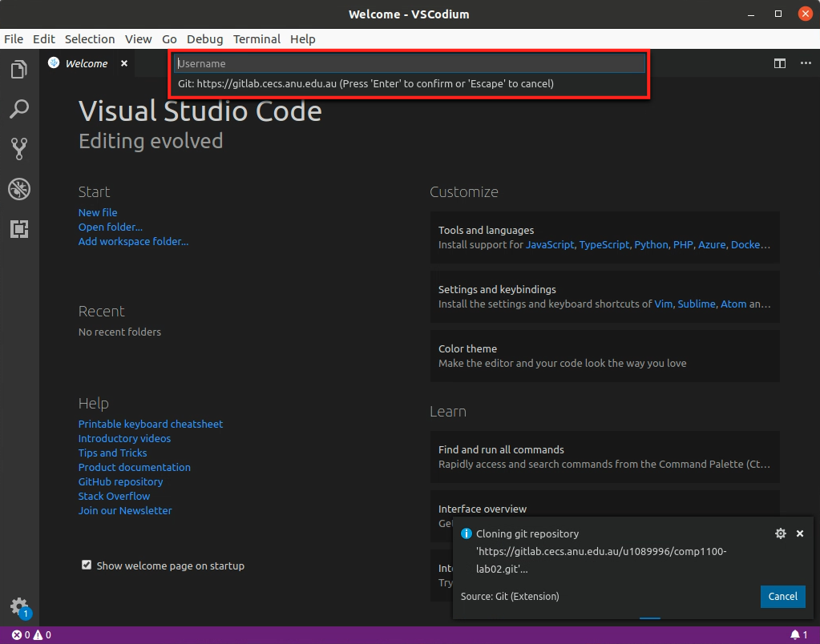Screen dimensions: 820x644
Task: Click the Python language link
Action: click(651, 244)
